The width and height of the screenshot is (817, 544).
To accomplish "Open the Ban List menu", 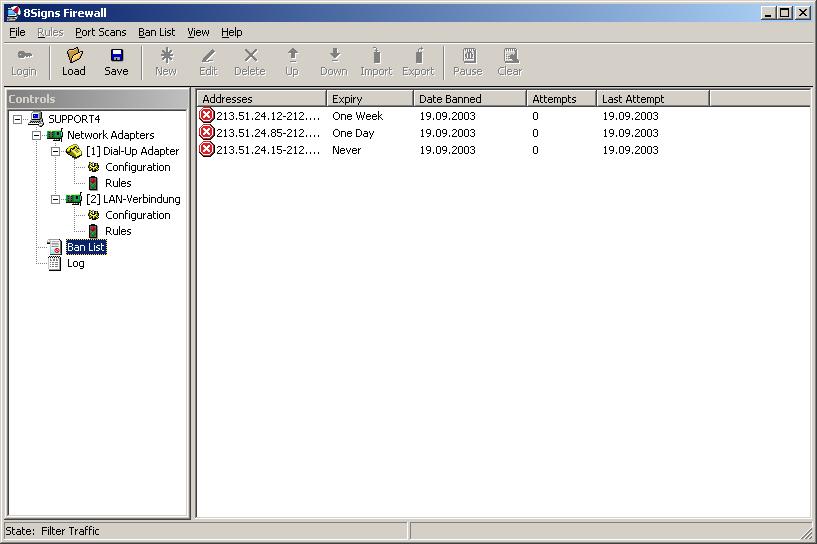I will pyautogui.click(x=156, y=32).
